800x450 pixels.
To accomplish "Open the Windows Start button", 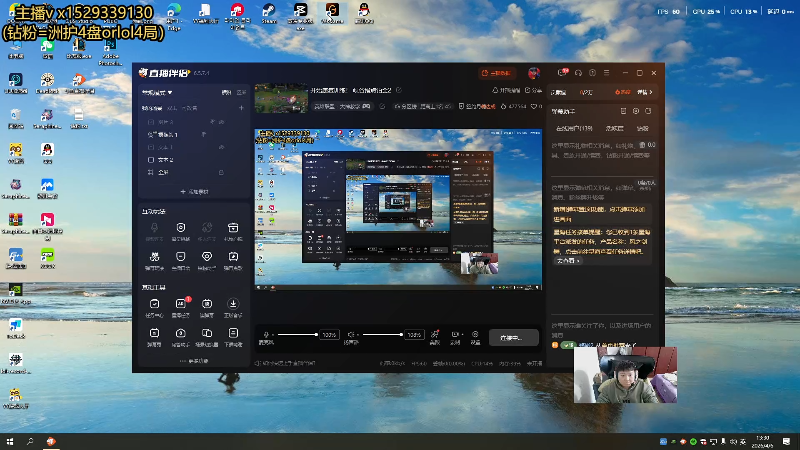I will click(10, 441).
